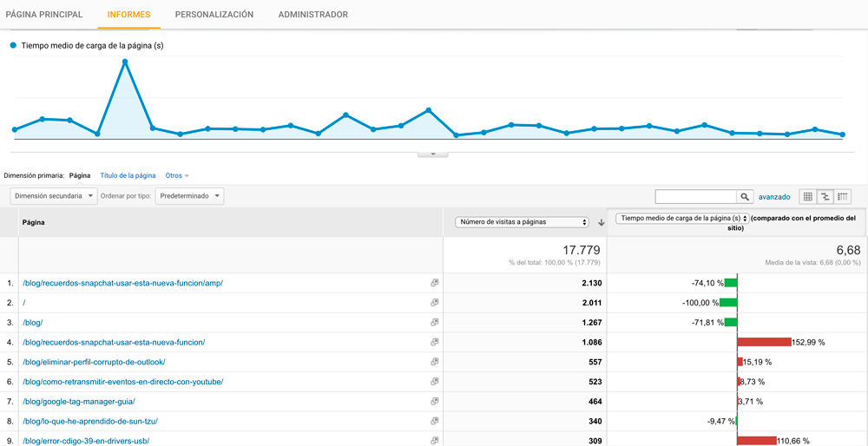Switch to data table view icon

(x=808, y=197)
